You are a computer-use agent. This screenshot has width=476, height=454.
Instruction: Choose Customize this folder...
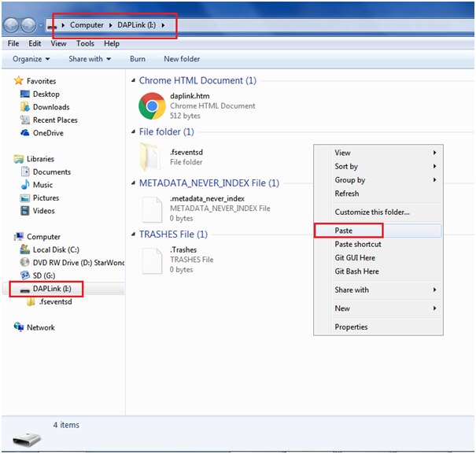point(378,212)
